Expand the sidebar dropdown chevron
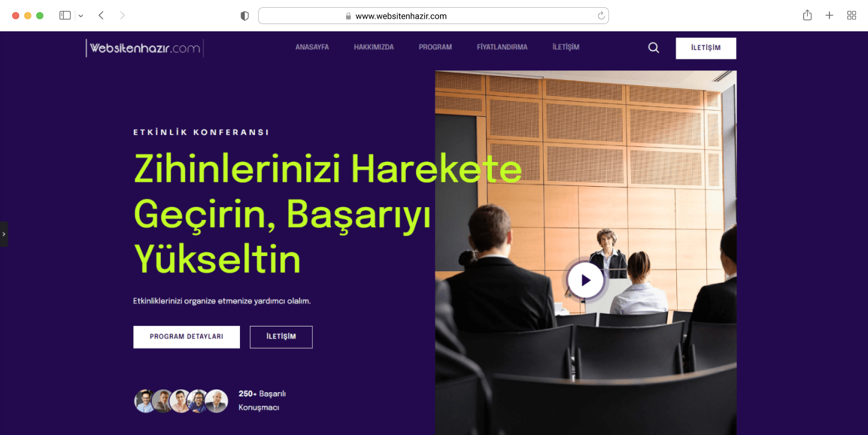 pos(81,16)
